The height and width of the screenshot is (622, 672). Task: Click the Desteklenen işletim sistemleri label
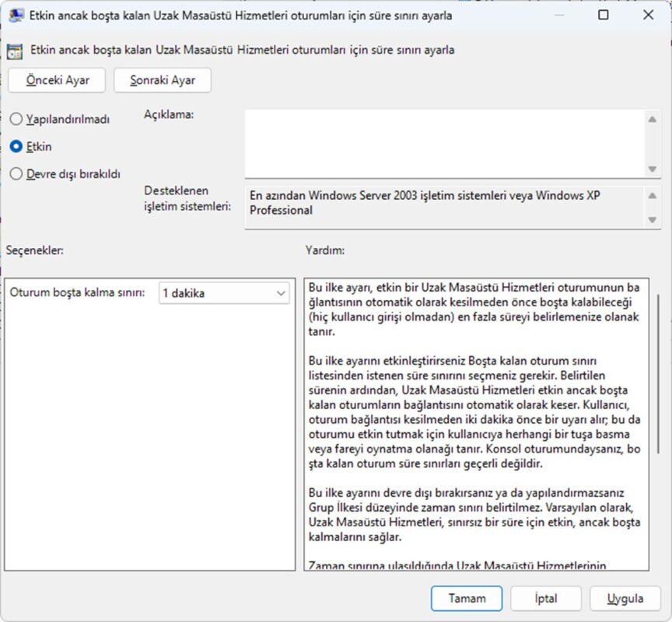click(187, 198)
